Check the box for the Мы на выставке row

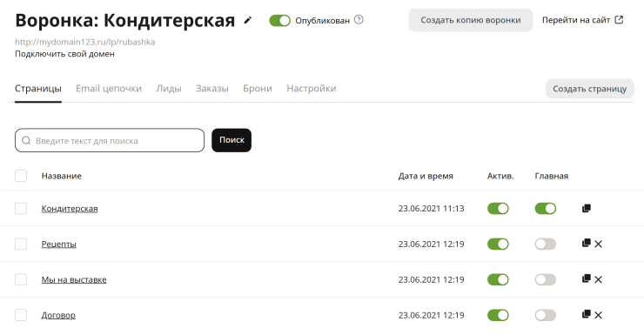pos(21,279)
